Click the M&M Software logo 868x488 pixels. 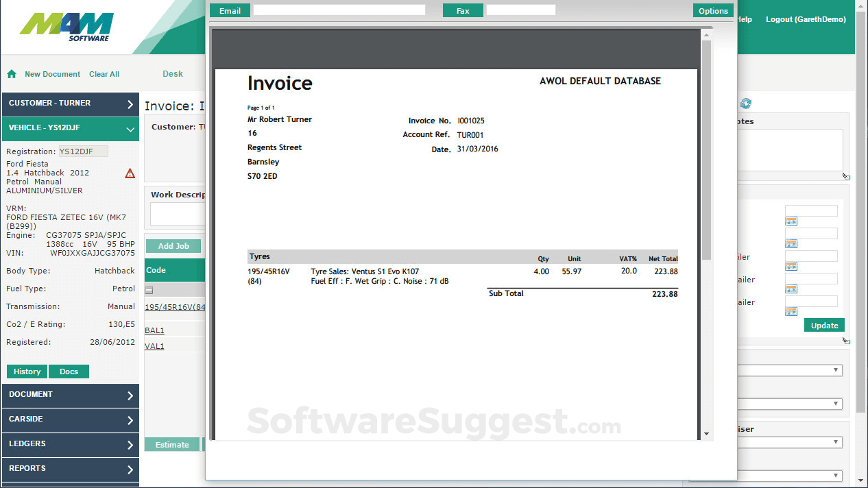point(67,27)
